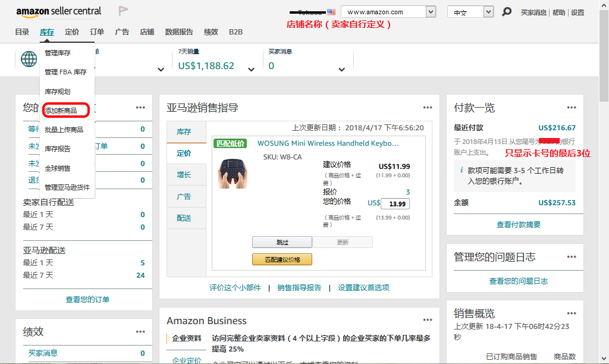Viewport: 609px width, 364px height.
Task: Open the 定价 menu in the top navigation
Action: click(x=72, y=32)
